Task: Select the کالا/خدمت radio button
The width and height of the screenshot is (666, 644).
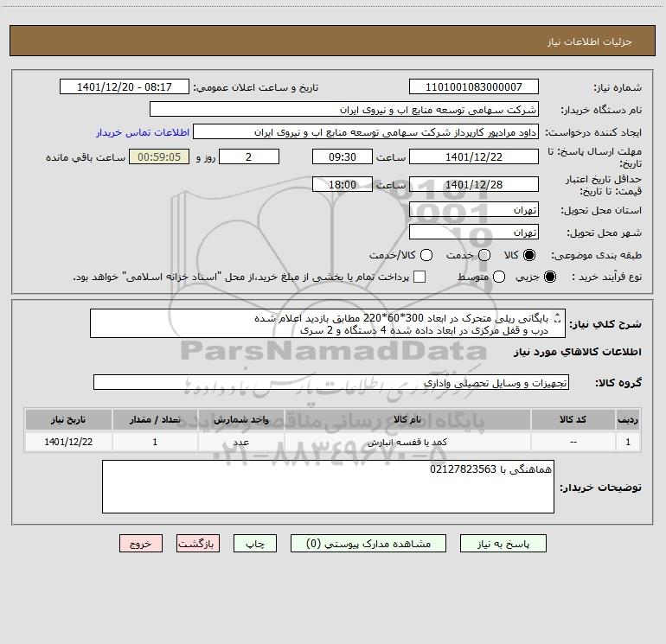Action: click(x=426, y=255)
